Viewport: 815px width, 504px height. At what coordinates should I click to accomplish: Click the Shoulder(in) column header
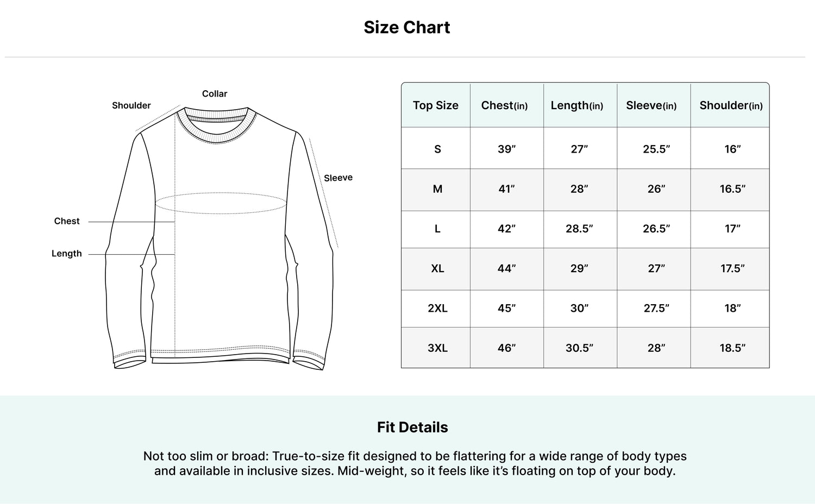731,105
